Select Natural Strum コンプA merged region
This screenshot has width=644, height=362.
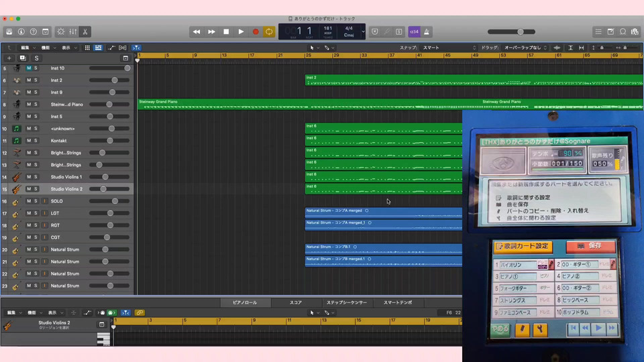pyautogui.click(x=384, y=213)
